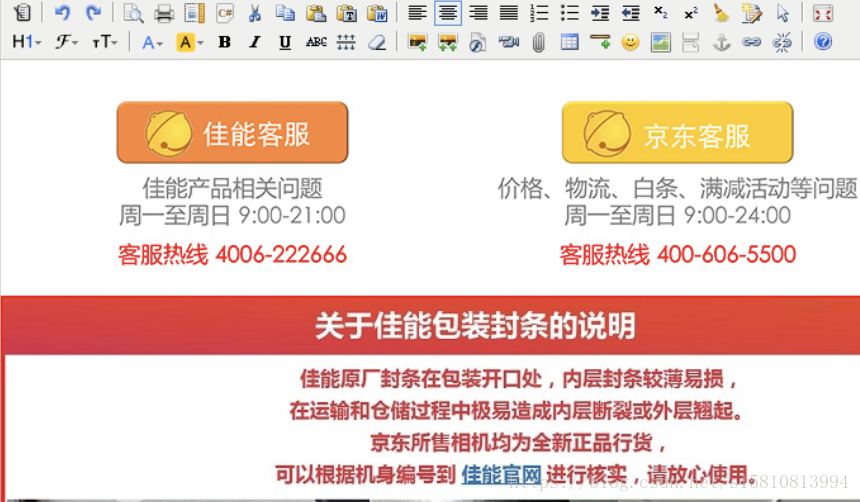Click the text 周一至周日 9:00-21:00
Viewport: 860px width, 502px height.
(233, 215)
